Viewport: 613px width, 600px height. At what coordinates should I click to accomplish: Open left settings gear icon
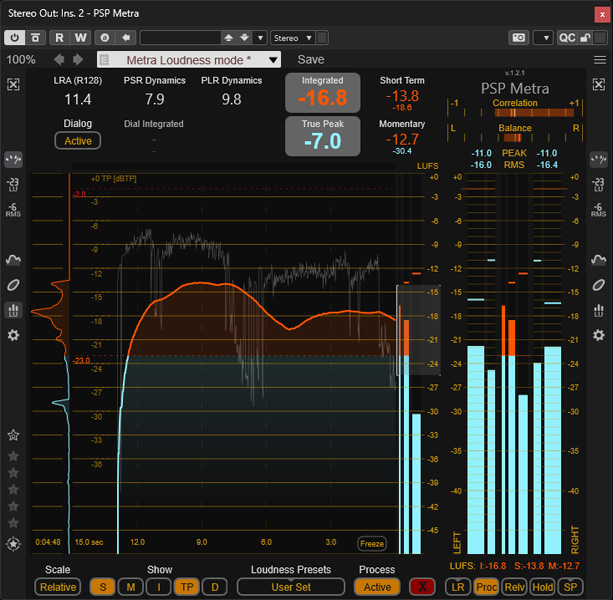tap(13, 335)
